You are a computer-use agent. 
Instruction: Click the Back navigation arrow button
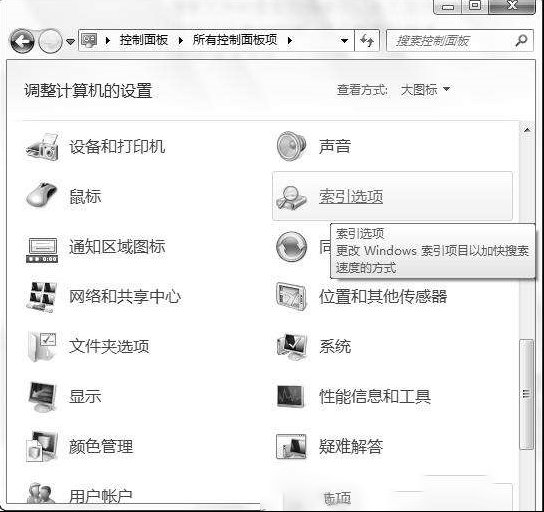pyautogui.click(x=22, y=41)
